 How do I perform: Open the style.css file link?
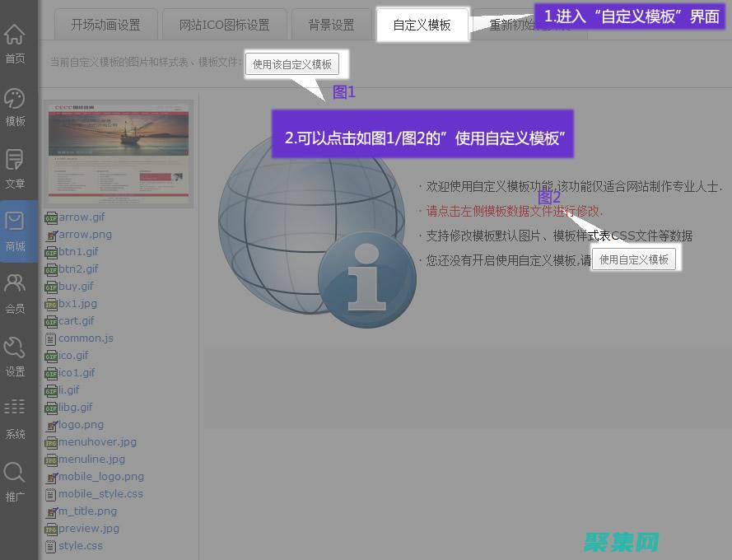tap(81, 545)
